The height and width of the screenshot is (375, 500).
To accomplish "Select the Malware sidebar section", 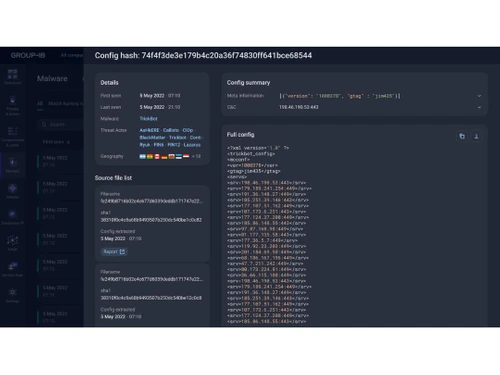I will point(13,165).
